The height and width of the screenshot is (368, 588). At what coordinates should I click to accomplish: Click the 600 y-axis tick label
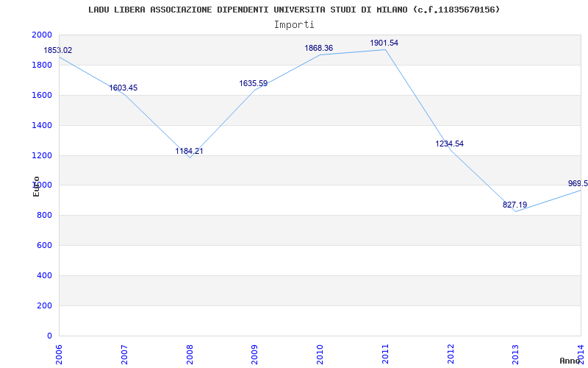coord(44,245)
